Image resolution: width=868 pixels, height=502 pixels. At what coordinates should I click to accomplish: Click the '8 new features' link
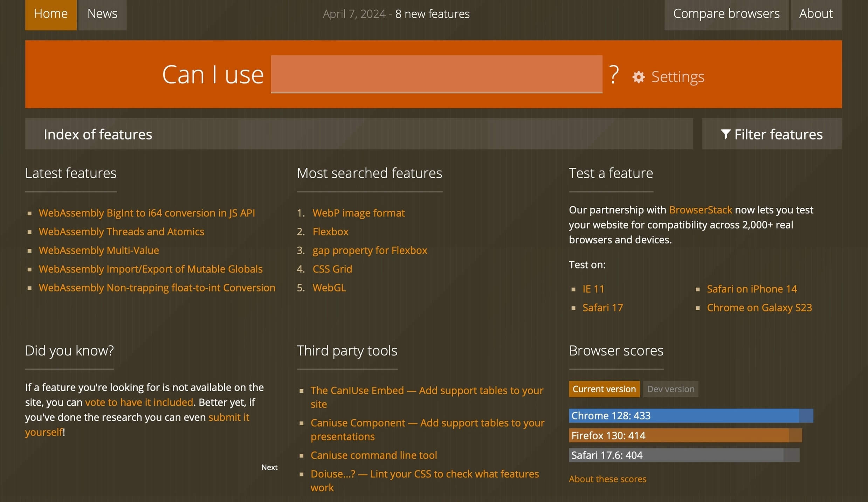click(x=432, y=14)
